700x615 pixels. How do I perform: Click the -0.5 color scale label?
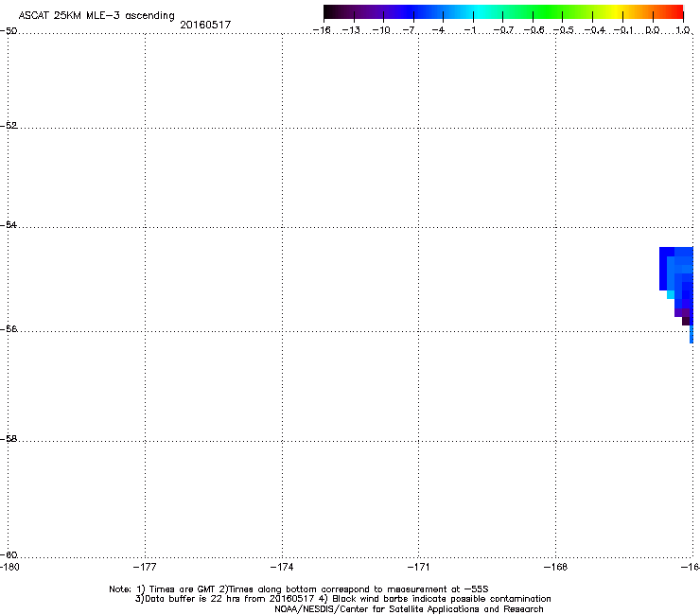click(x=564, y=30)
